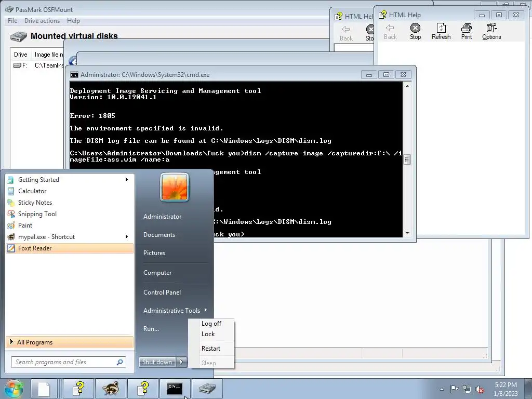The image size is (532, 399).
Task: Open Control Panel from Start menu
Action: pyautogui.click(x=162, y=292)
